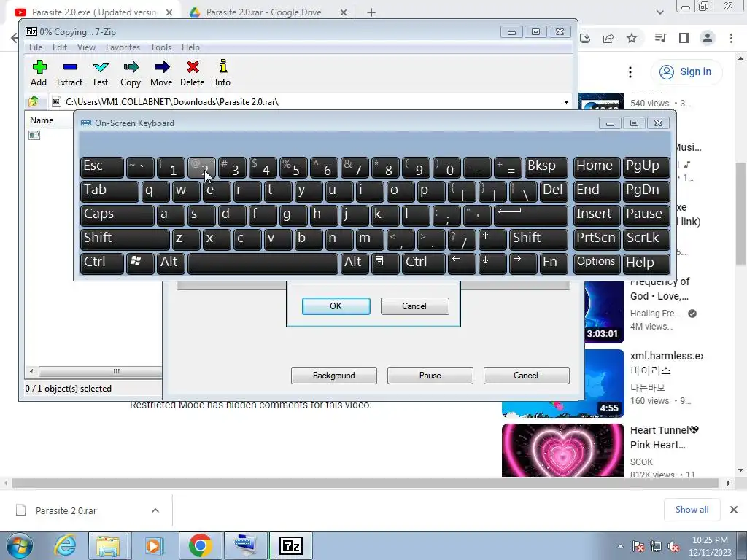Close the Chrome downloads bar

coord(734,510)
